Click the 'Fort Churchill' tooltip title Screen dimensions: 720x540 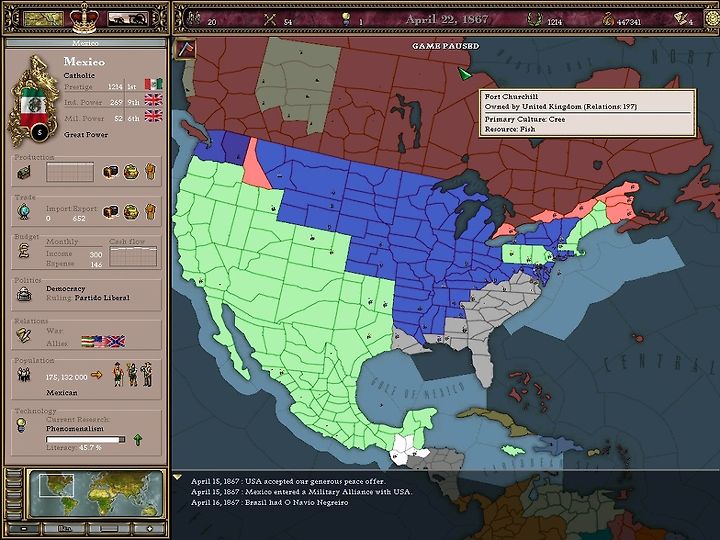[511, 96]
